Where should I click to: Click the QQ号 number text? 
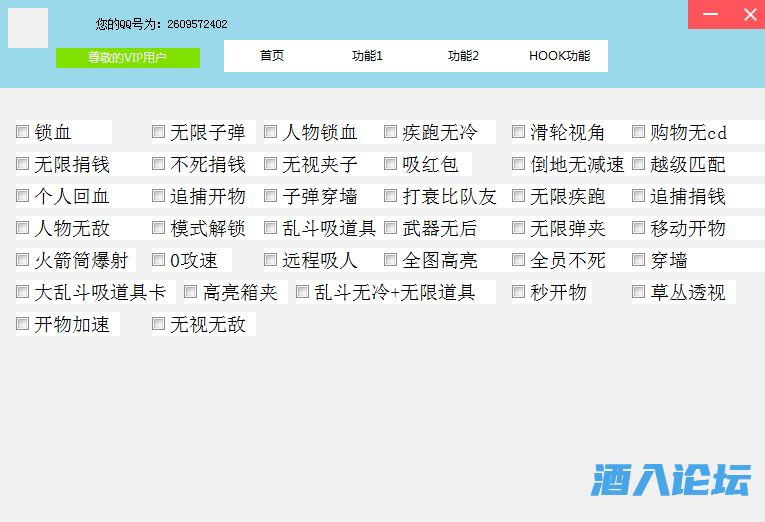pyautogui.click(x=197, y=24)
